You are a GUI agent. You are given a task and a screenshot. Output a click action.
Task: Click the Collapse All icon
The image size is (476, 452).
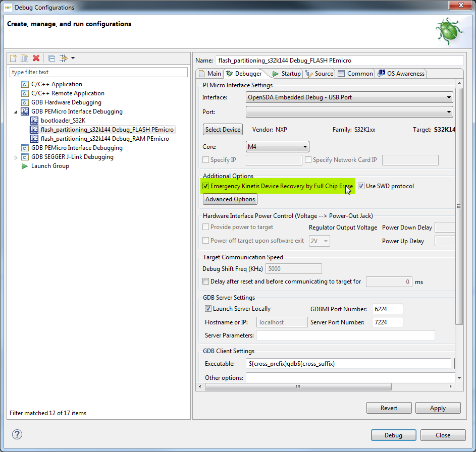pyautogui.click(x=52, y=58)
